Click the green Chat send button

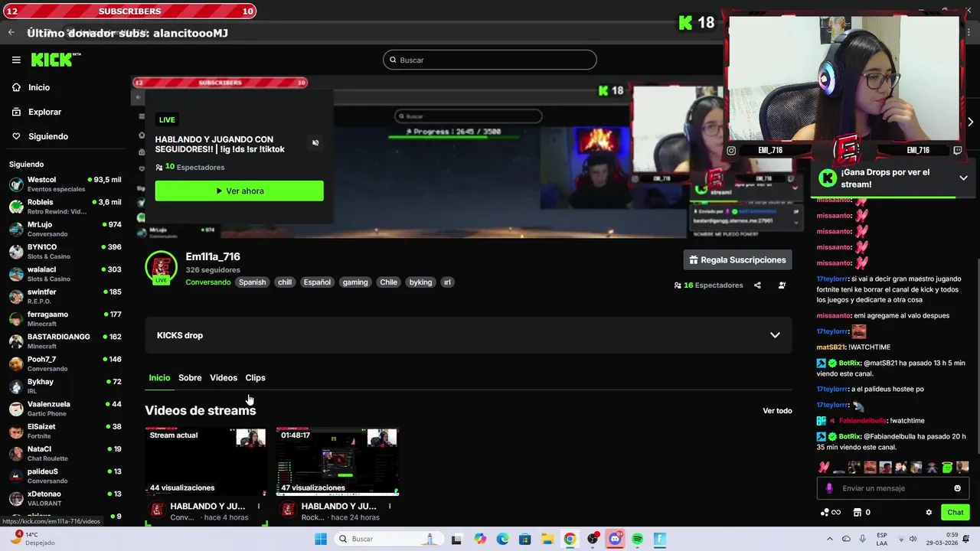tap(955, 513)
